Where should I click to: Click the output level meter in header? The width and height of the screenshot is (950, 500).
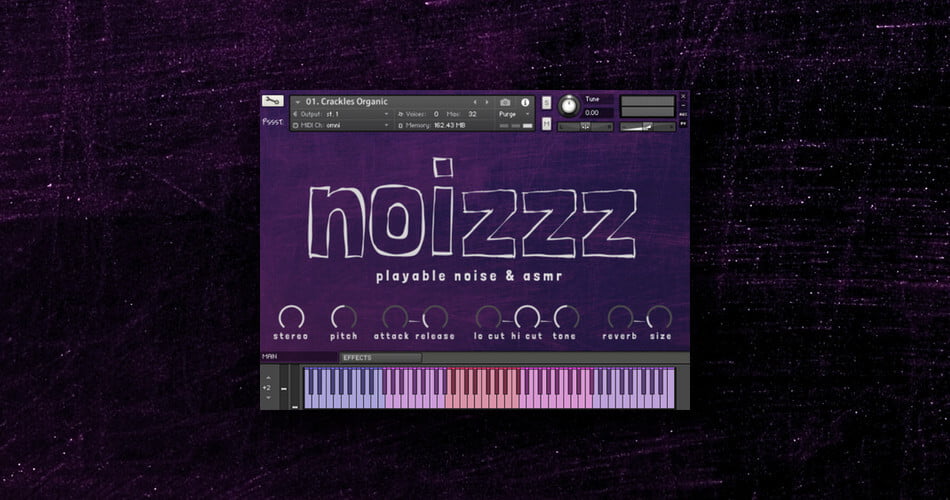click(647, 106)
